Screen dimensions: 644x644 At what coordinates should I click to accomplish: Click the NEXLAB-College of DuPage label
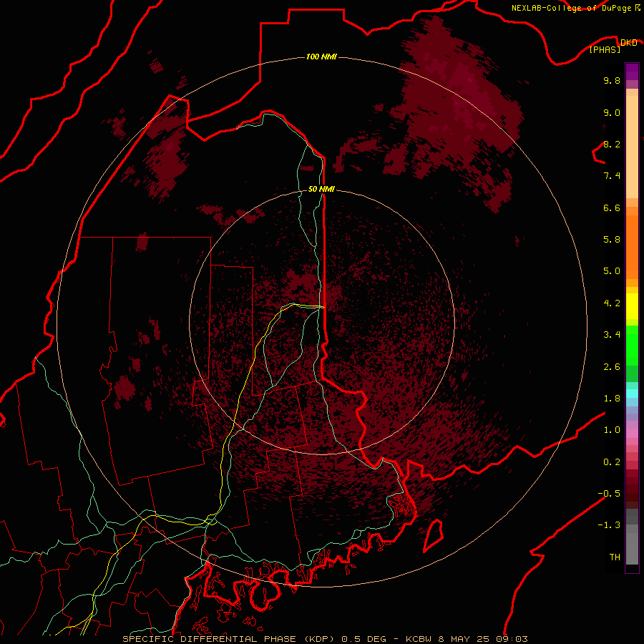572,8
